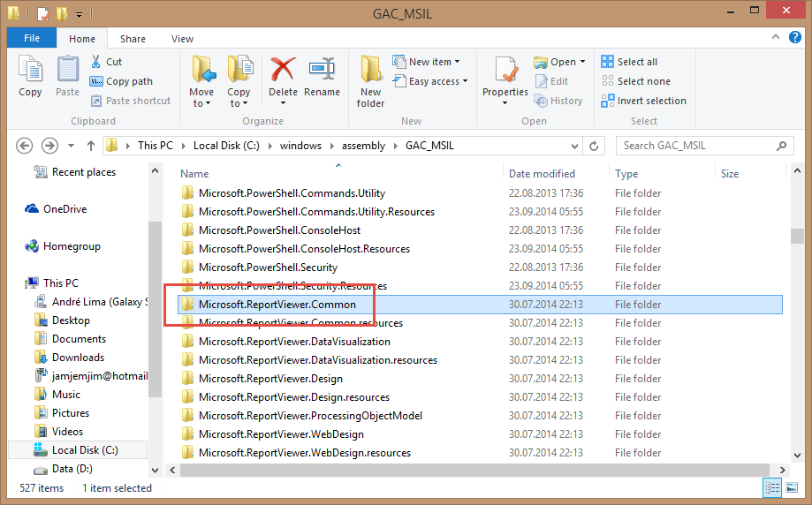Image resolution: width=812 pixels, height=505 pixels.
Task: Expand the Delete options arrow
Action: click(283, 103)
